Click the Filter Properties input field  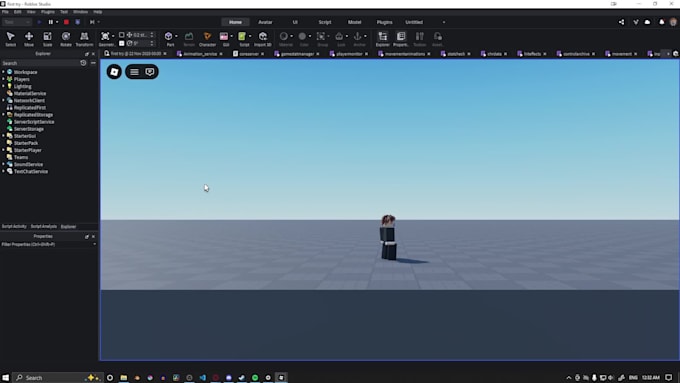(49, 245)
